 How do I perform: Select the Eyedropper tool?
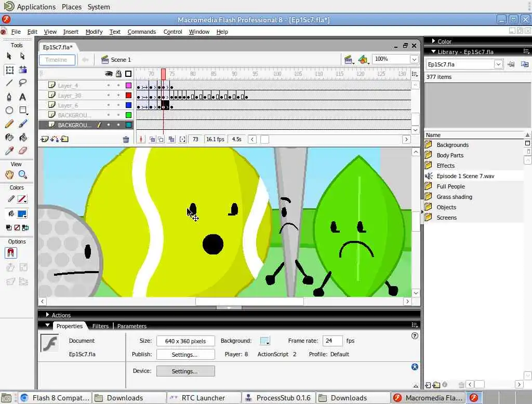click(9, 151)
